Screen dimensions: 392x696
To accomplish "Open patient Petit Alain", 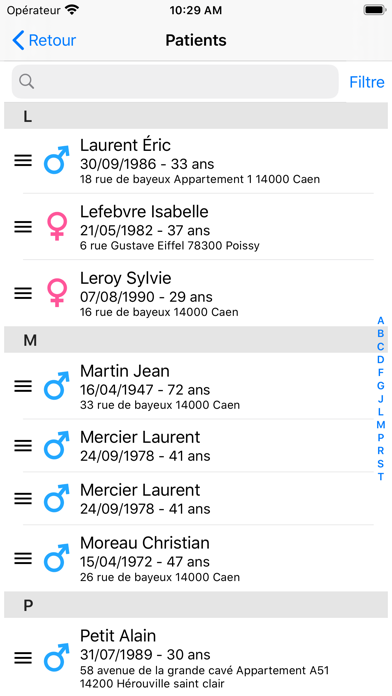I will tap(196, 657).
